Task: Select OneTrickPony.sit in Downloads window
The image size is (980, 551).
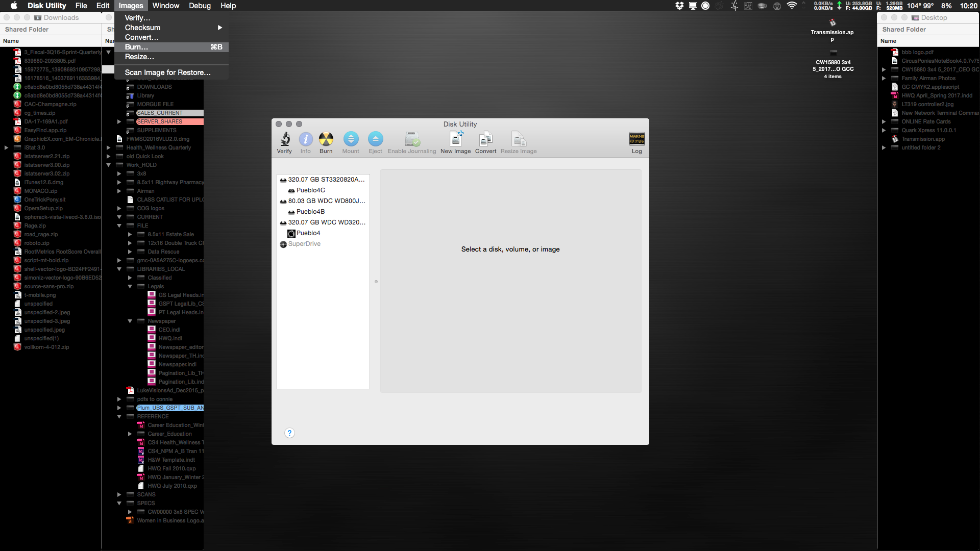Action: tap(44, 199)
